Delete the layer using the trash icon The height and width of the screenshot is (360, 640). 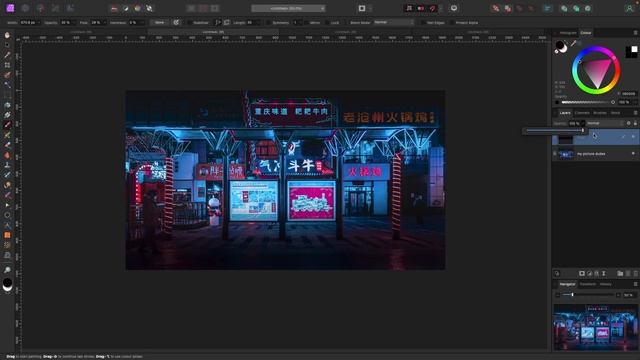(x=635, y=273)
